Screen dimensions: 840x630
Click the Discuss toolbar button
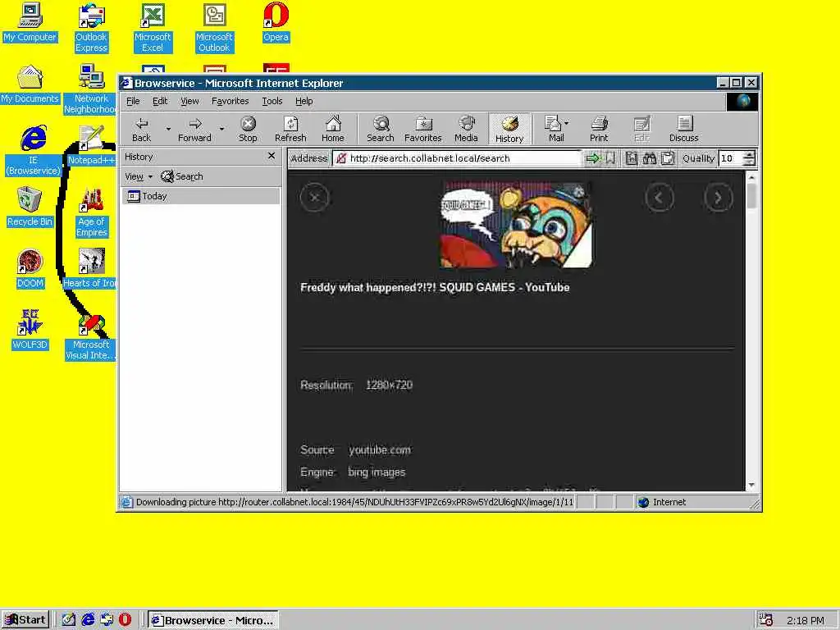point(683,129)
